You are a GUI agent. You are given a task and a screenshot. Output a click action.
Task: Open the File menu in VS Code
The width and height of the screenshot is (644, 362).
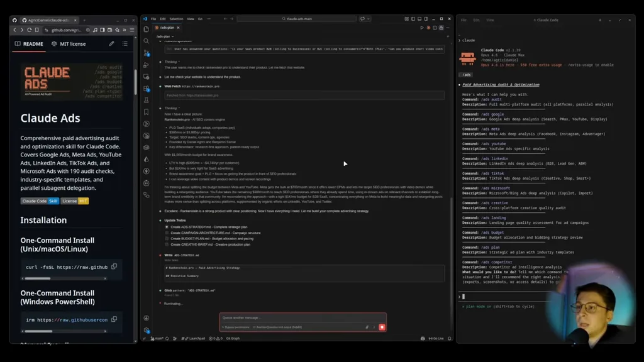coord(153,19)
